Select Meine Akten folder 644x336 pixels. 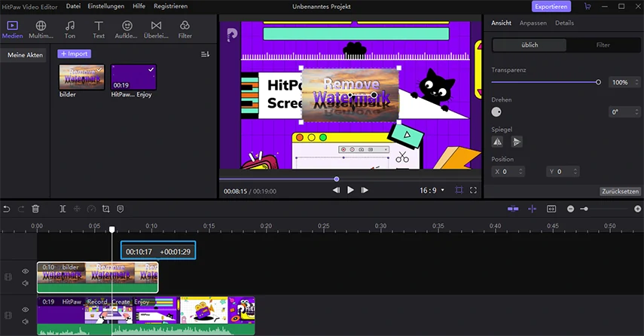25,55
